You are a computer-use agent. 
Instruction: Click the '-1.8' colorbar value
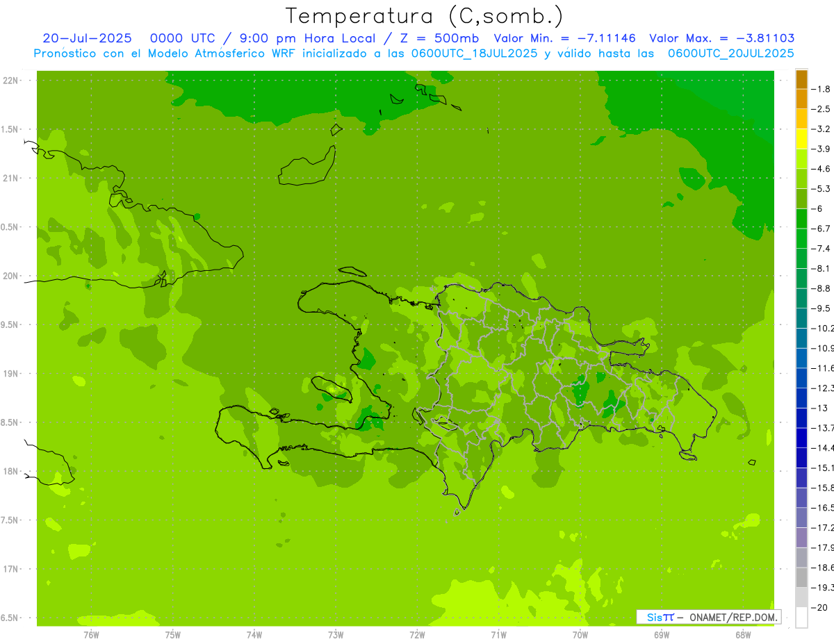[821, 89]
